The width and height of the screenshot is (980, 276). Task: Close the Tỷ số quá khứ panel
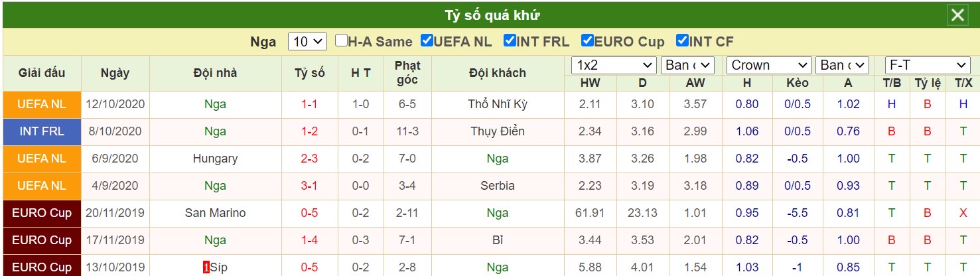[958, 15]
